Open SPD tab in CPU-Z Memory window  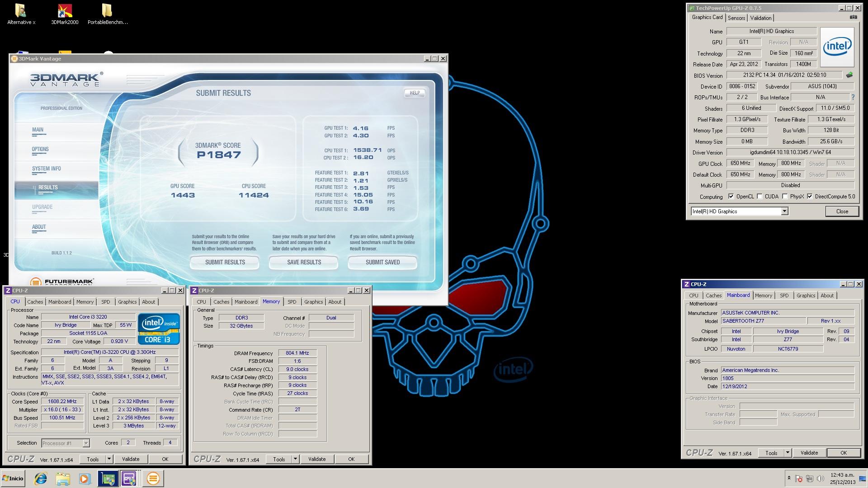[292, 302]
